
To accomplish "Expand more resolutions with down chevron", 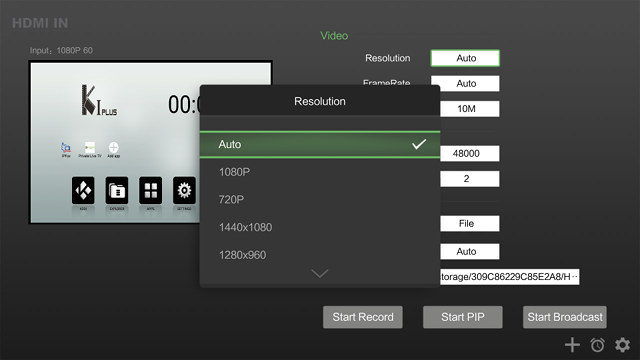I will coord(320,273).
